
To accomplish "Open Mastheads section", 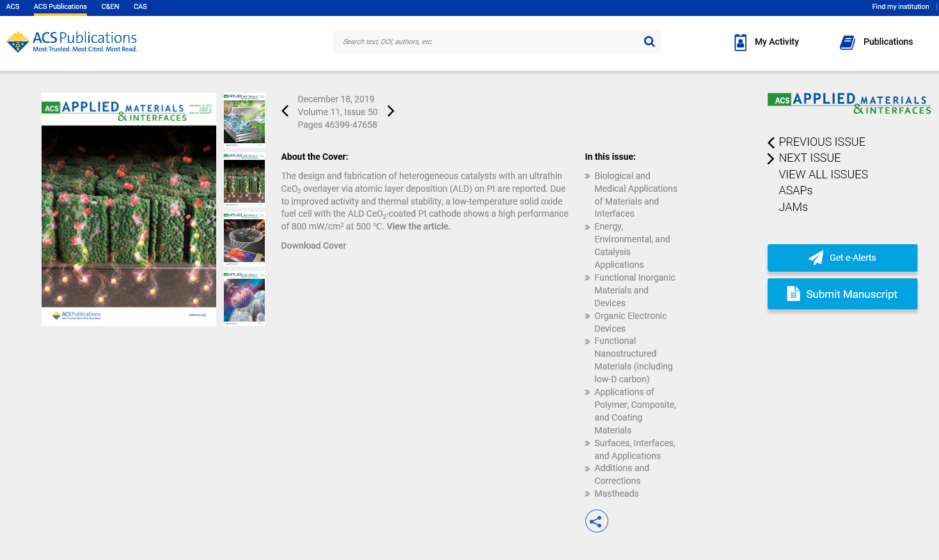I will (616, 494).
